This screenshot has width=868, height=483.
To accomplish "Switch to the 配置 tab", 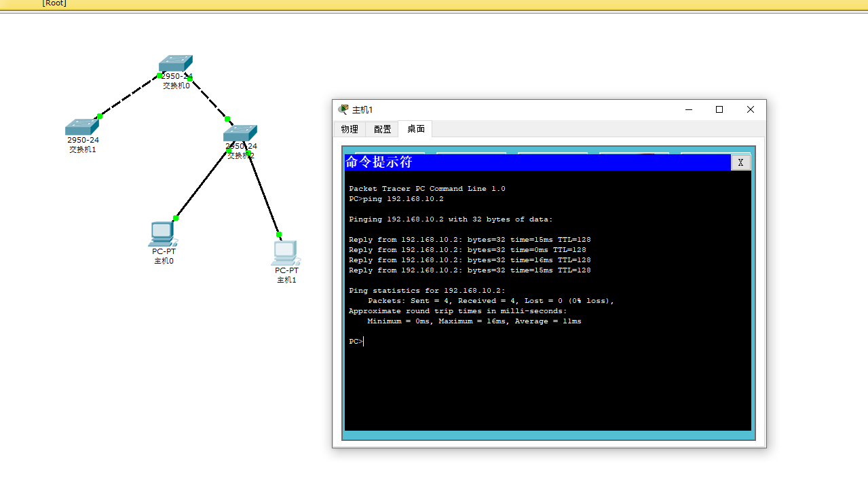I will [x=382, y=129].
